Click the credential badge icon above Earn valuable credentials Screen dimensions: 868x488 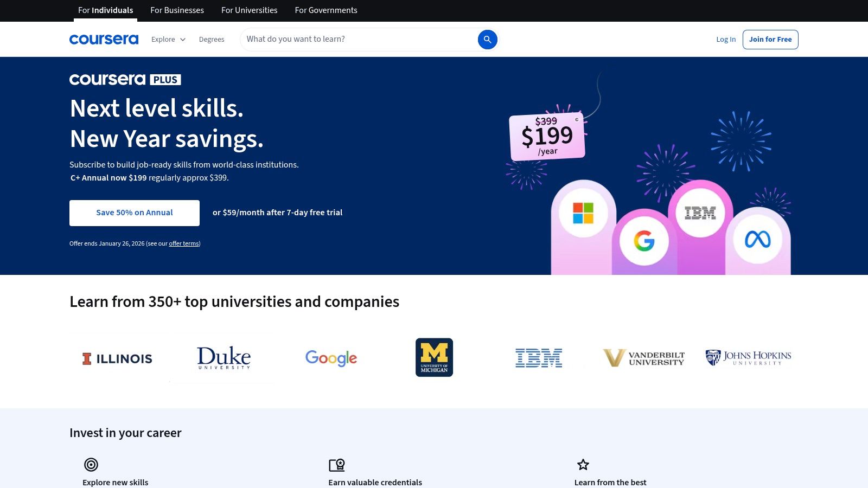pos(337,465)
